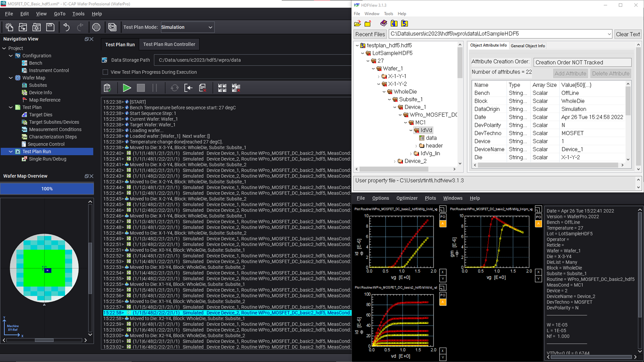This screenshot has width=644, height=362.
Task: Open the Test Plan Mode dropdown
Action: (187, 27)
